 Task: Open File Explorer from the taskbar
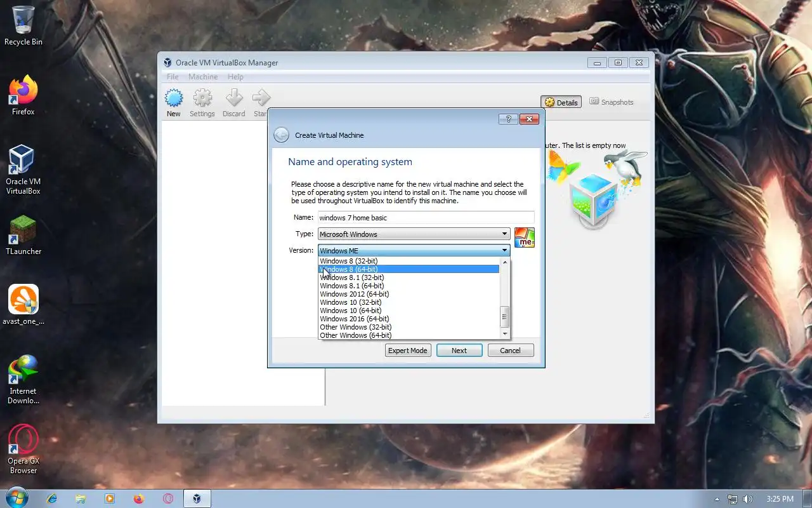(81, 498)
